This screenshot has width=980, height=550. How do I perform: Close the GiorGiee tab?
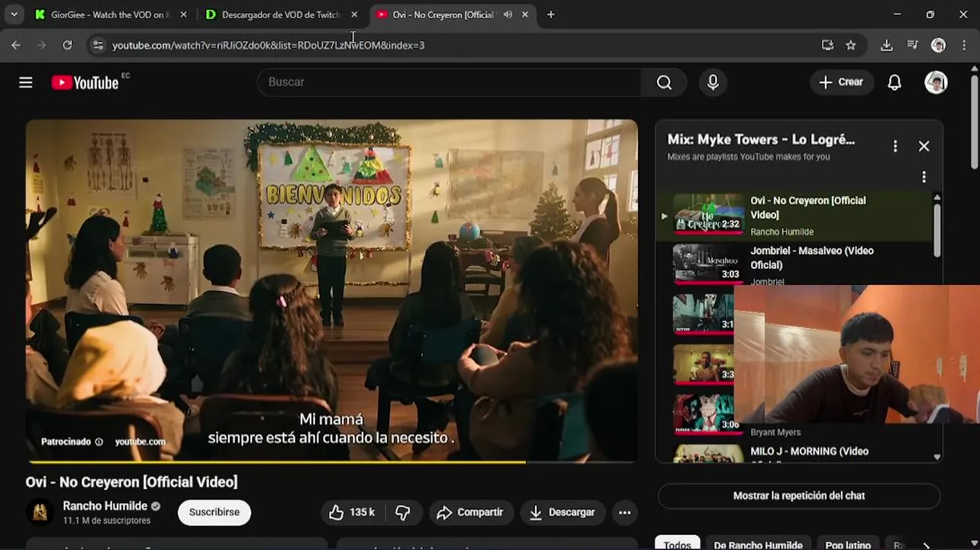(183, 15)
